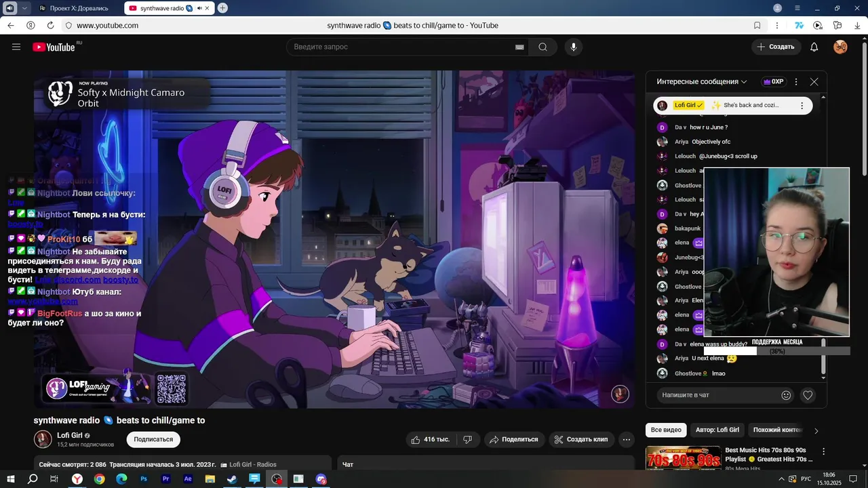
Task: Click the 'Подписаться' subscribe button
Action: pyautogui.click(x=153, y=439)
